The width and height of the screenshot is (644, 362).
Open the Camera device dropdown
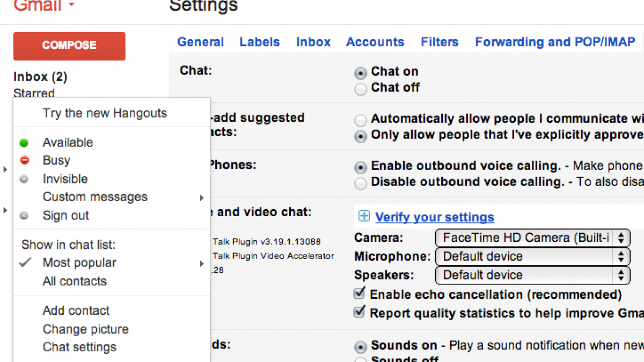point(532,238)
